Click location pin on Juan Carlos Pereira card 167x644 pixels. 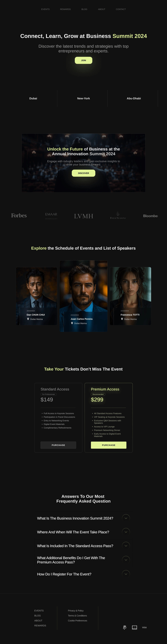click(72, 323)
